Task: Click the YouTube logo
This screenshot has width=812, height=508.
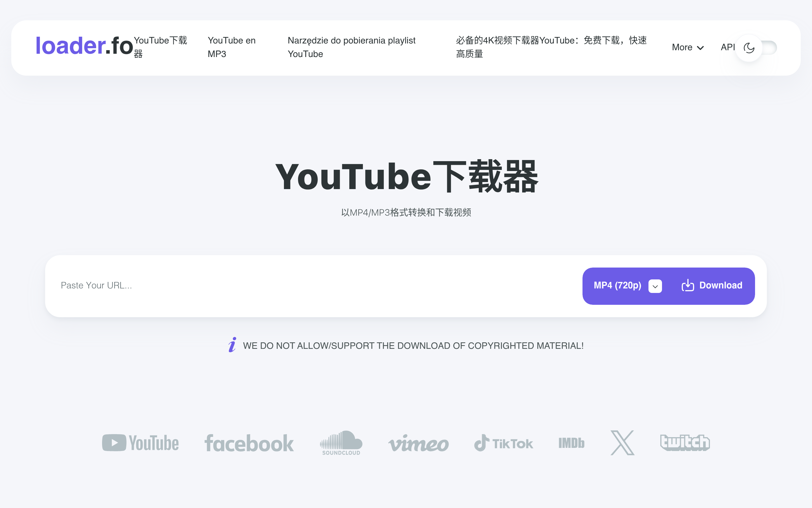Action: (x=140, y=443)
